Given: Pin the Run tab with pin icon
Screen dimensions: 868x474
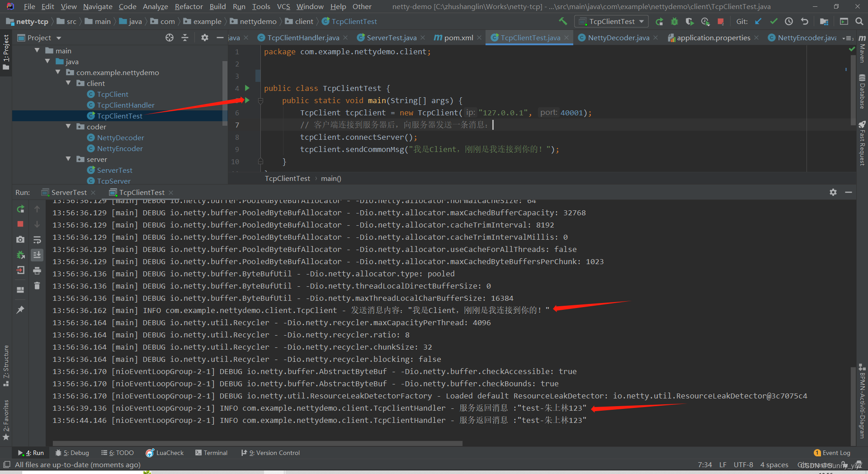Looking at the screenshot, I should point(20,310).
